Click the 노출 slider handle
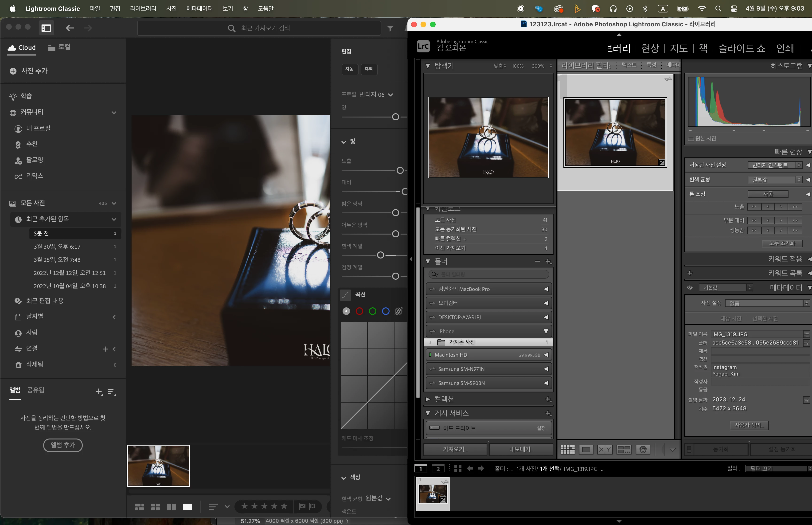 pos(400,170)
